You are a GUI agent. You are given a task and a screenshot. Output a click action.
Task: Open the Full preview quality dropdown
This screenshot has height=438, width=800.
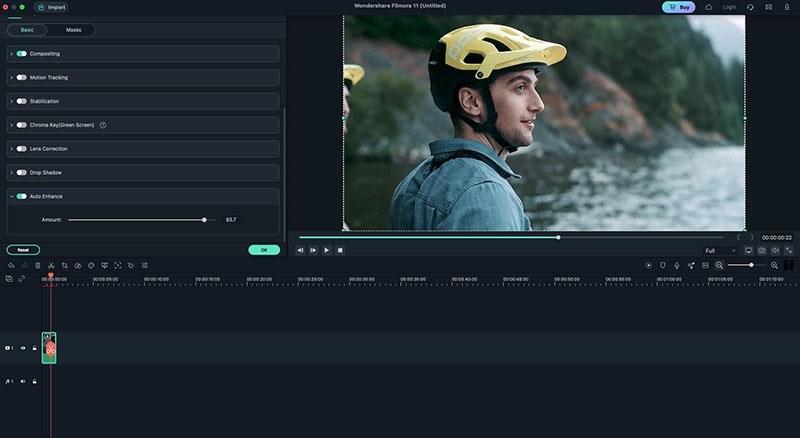tap(720, 251)
